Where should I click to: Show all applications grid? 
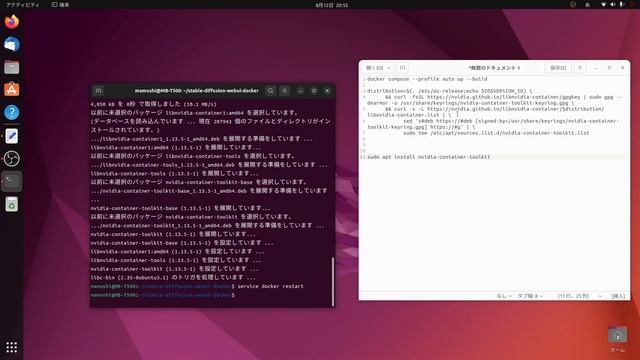tap(11, 347)
